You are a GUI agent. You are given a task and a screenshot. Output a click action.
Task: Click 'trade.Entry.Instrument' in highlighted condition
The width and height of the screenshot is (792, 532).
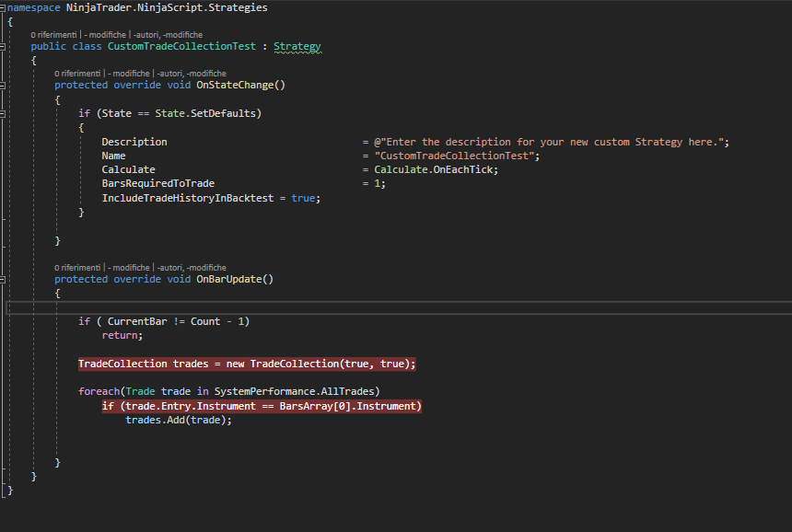191,406
